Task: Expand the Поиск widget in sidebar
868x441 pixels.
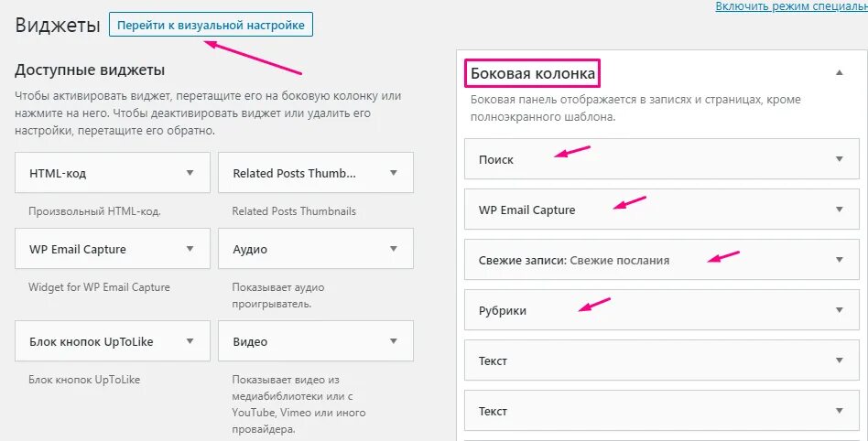Action: [x=839, y=159]
